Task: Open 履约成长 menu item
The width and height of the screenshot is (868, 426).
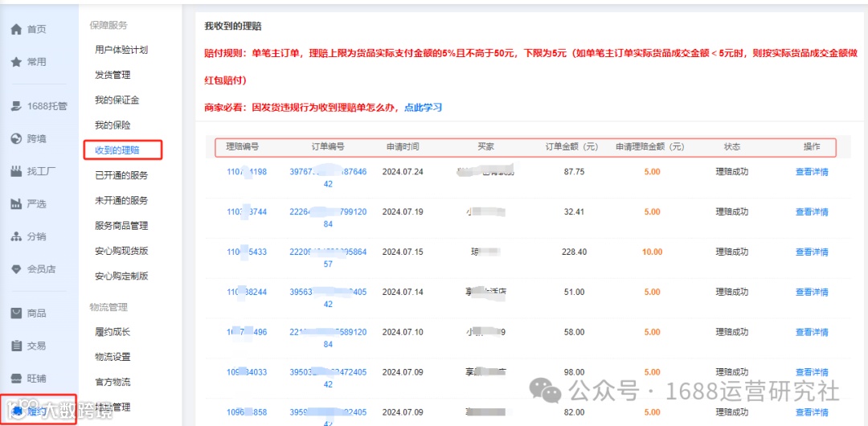Action: [113, 332]
